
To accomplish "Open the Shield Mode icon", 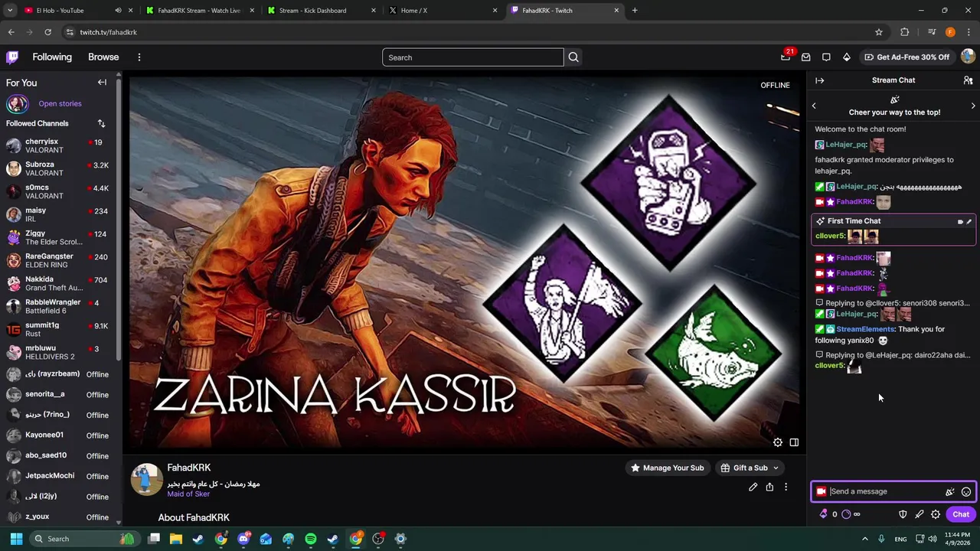I will pyautogui.click(x=903, y=514).
